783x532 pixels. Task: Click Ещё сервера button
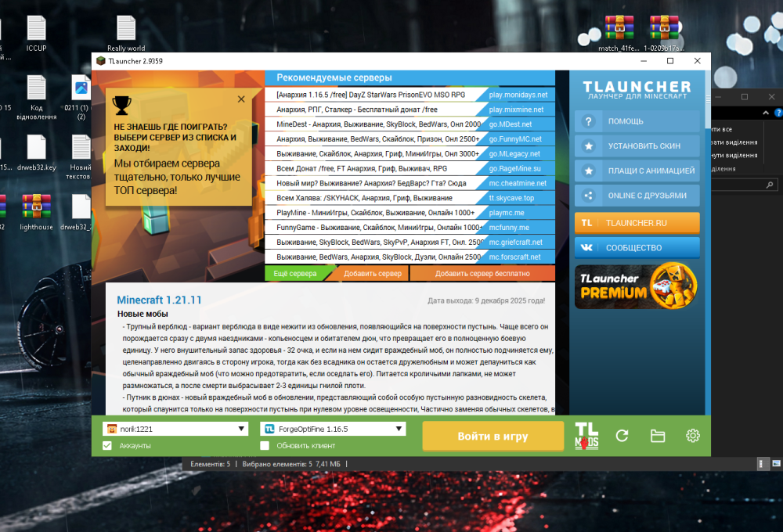(295, 274)
